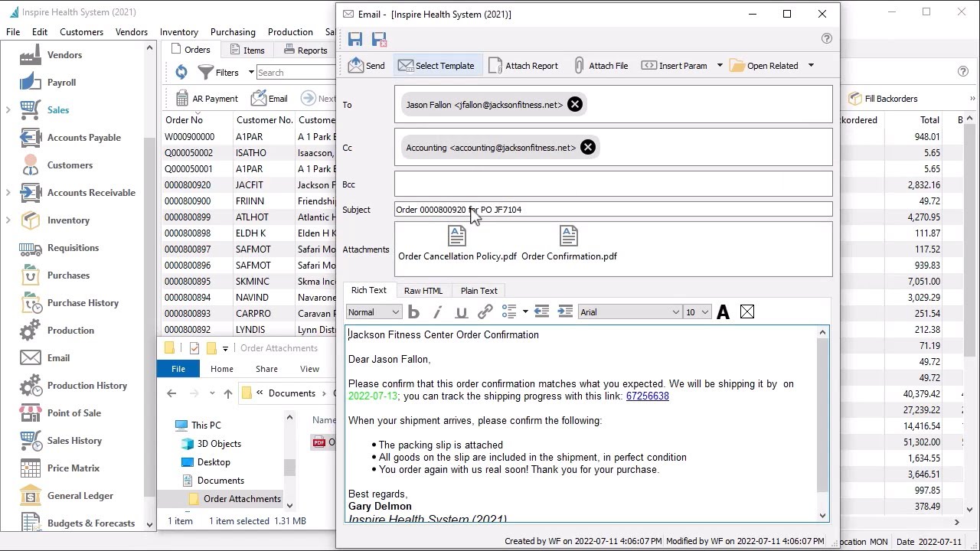Open the Customers module in sidebar
This screenshot has width=980, height=551.
[x=70, y=165]
